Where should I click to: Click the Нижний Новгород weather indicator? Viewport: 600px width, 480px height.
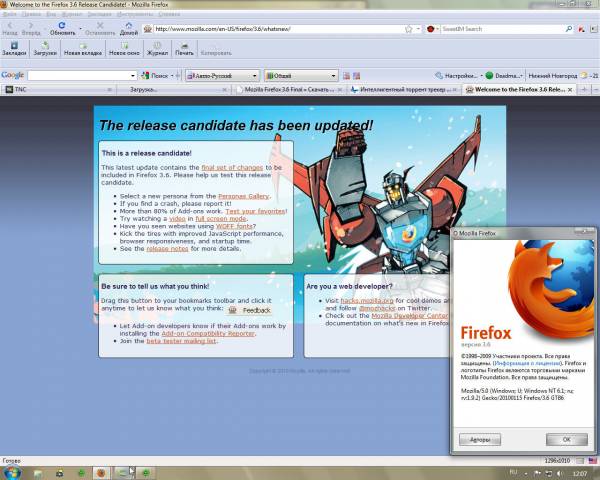(562, 76)
